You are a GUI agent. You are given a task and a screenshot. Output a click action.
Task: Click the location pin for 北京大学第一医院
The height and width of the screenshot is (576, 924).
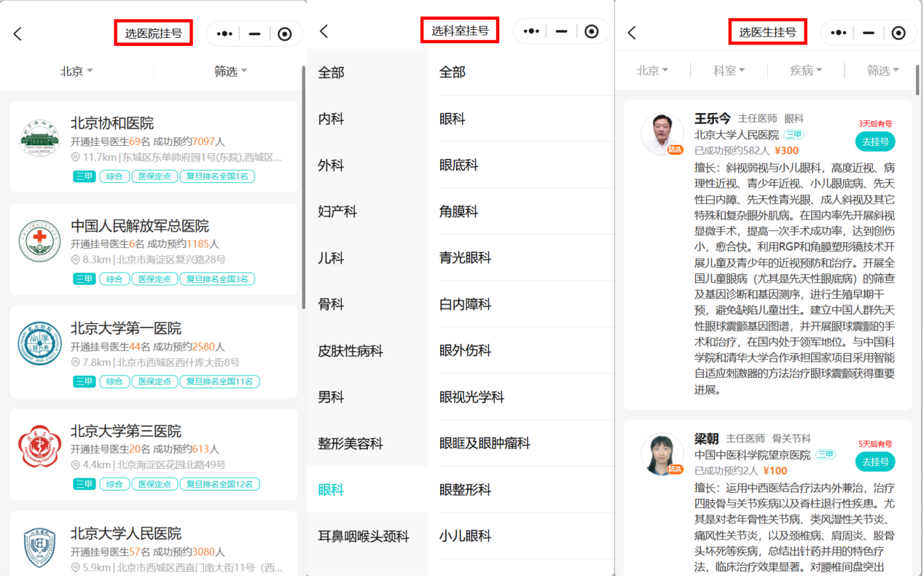(75, 362)
